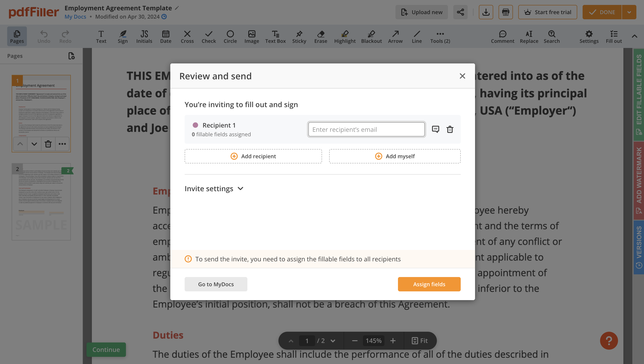This screenshot has width=644, height=364.
Task: Expand Invite settings section
Action: pos(214,188)
